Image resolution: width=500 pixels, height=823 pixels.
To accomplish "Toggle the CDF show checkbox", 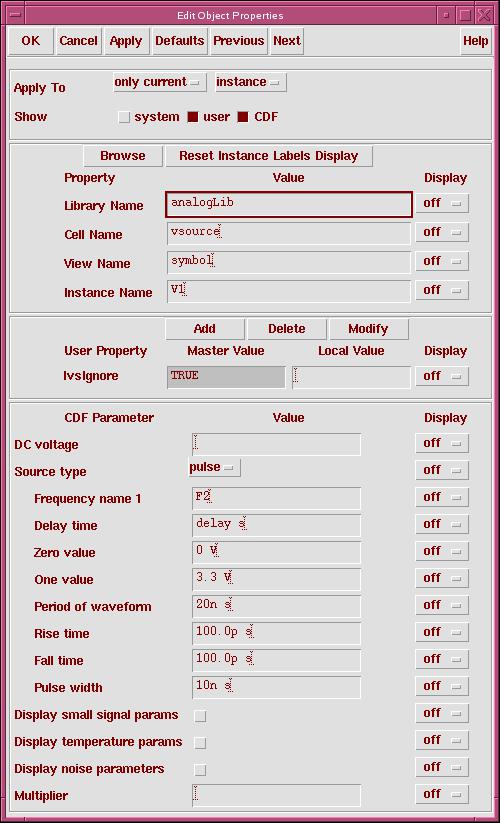I will 242,117.
